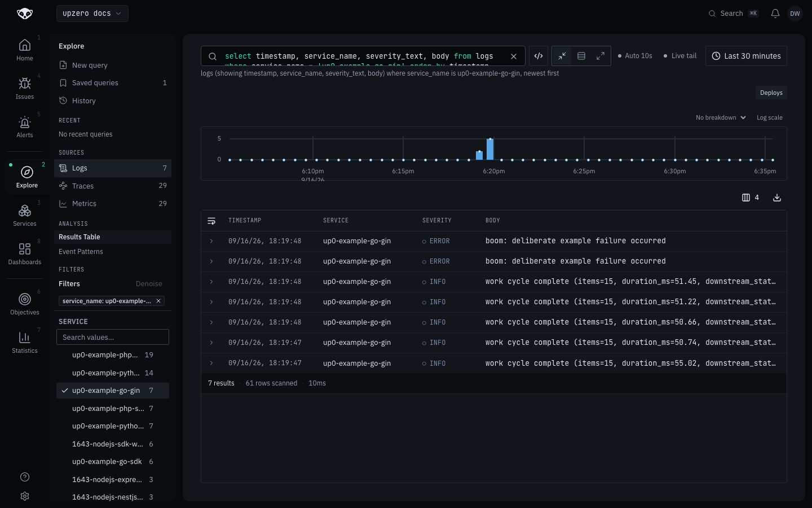
Task: Open the Dashboards section
Action: click(25, 253)
